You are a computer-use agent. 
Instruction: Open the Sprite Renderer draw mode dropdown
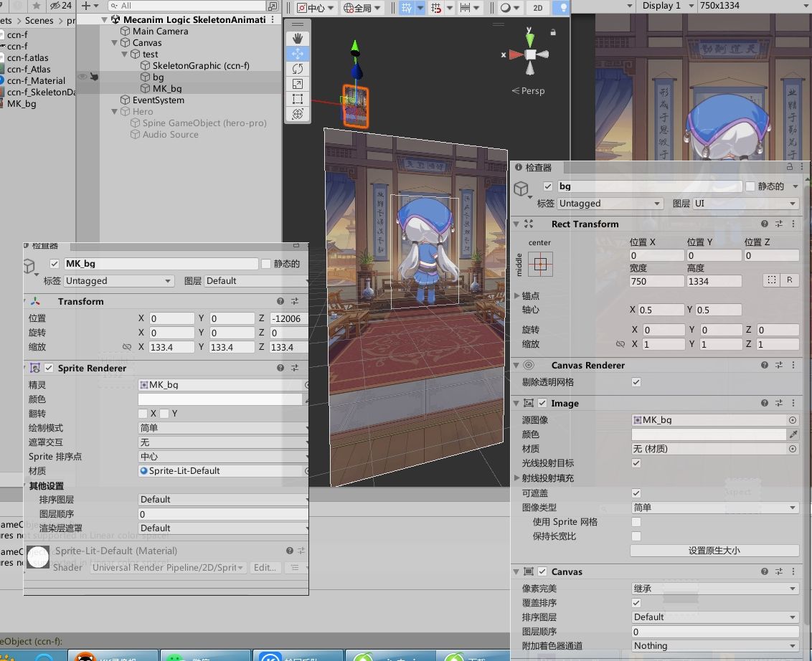[x=223, y=427]
